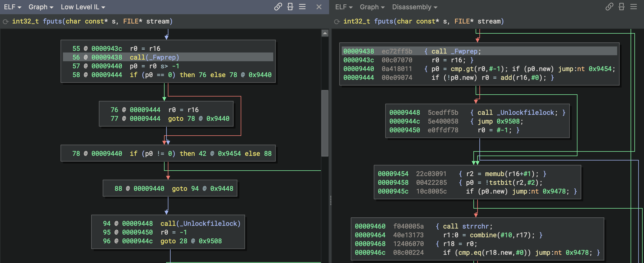Viewport: 644px width, 263px height.
Task: Open the hamburger menu in left pane
Action: click(302, 7)
